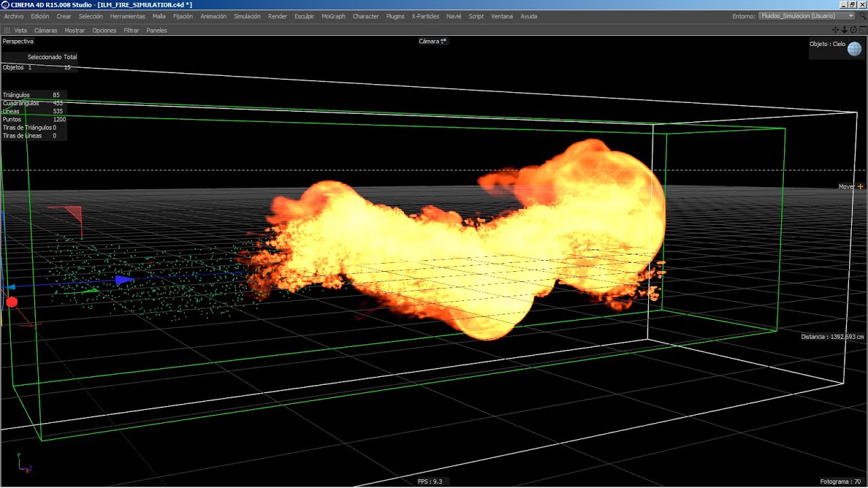This screenshot has height=488, width=868.
Task: Click the Cinema 4D application icon in title bar
Action: [5, 5]
